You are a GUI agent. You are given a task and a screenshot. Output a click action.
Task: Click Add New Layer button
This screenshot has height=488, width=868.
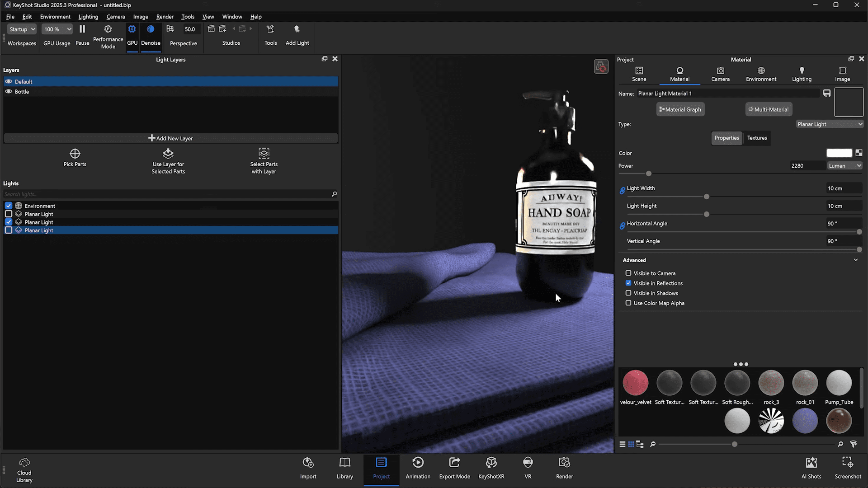click(170, 138)
